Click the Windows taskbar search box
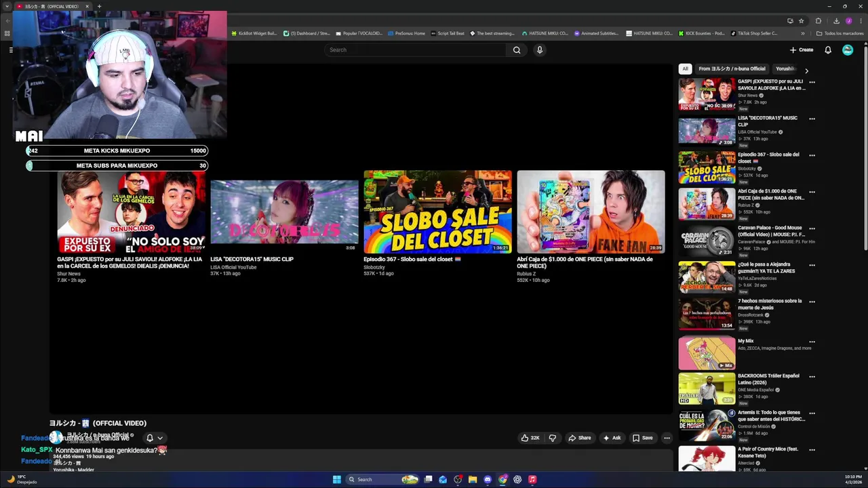The image size is (868, 488). pos(382,479)
